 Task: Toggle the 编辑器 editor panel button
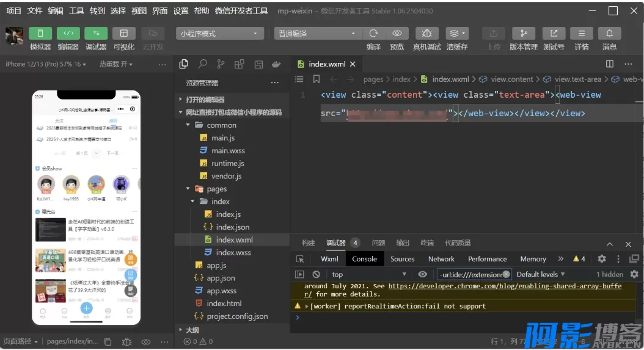click(x=68, y=34)
